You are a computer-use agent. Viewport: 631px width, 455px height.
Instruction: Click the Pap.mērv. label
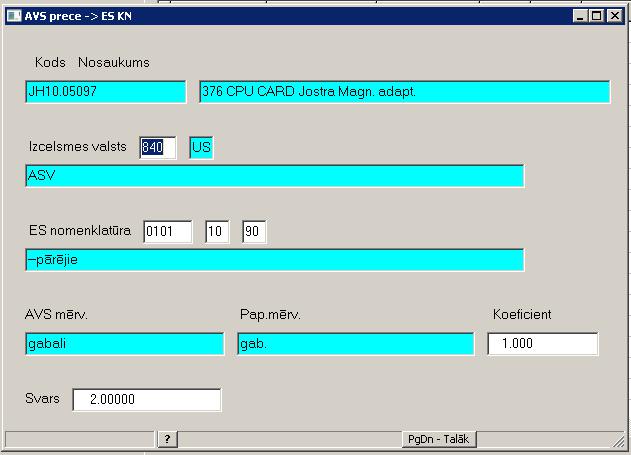coord(270,314)
